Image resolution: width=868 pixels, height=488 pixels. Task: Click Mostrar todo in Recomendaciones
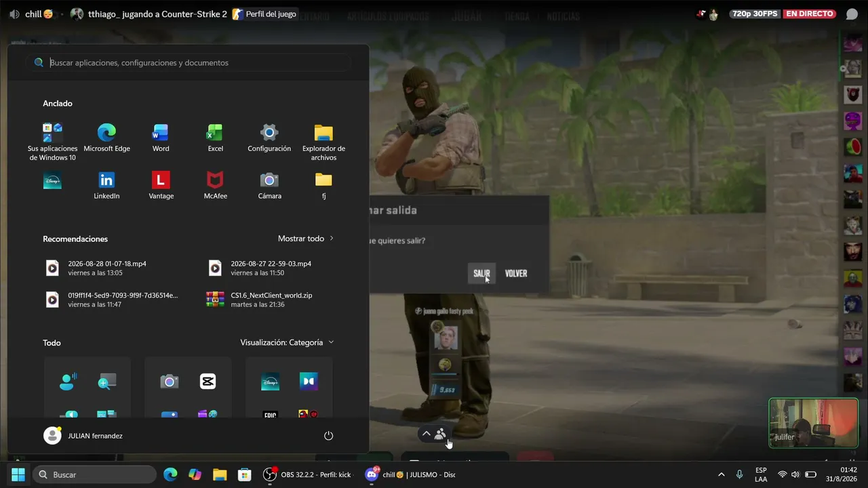306,239
